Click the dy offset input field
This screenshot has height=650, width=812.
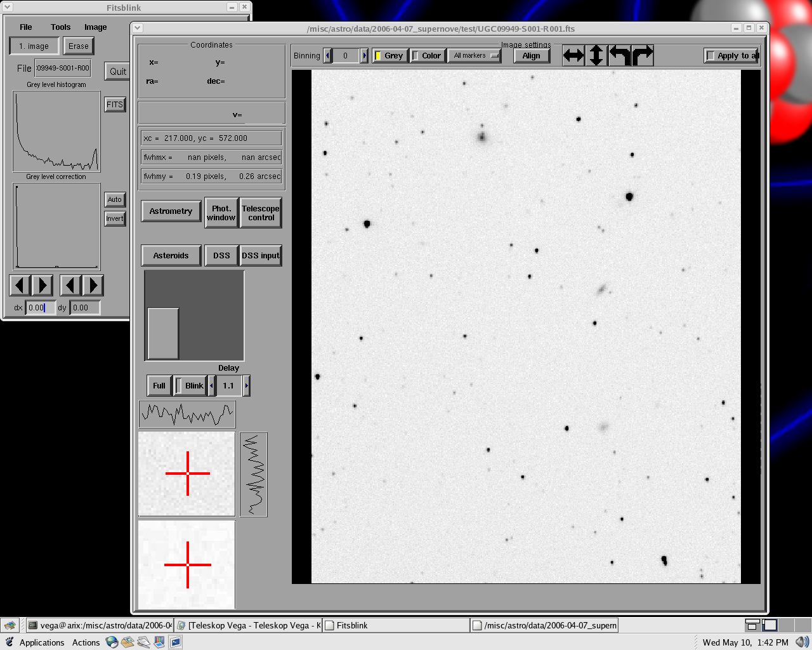click(85, 307)
